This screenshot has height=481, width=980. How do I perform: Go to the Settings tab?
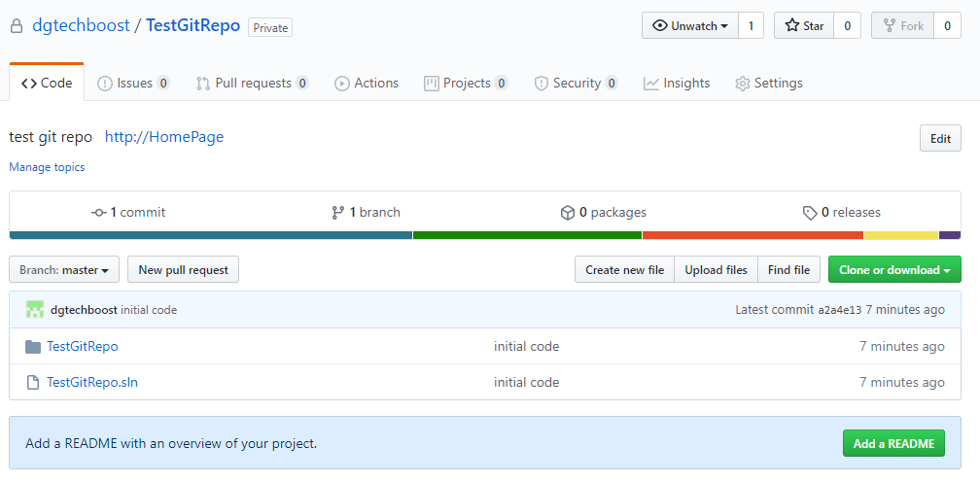click(768, 84)
